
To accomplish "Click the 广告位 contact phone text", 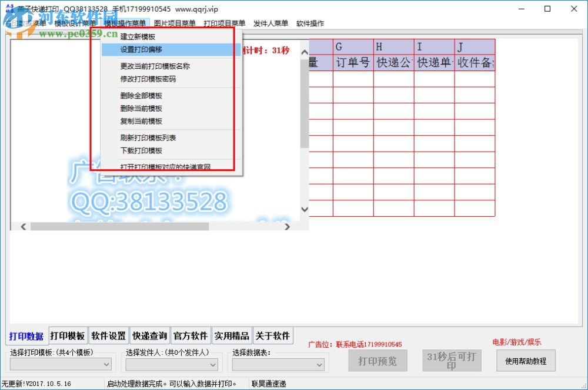I will [x=355, y=344].
